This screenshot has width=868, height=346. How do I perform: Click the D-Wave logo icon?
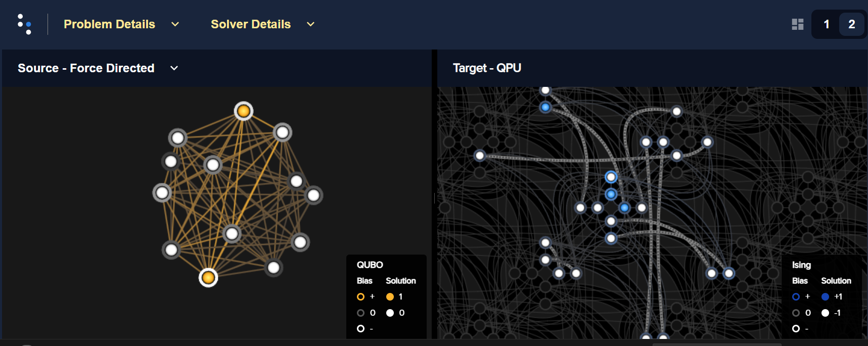24,24
